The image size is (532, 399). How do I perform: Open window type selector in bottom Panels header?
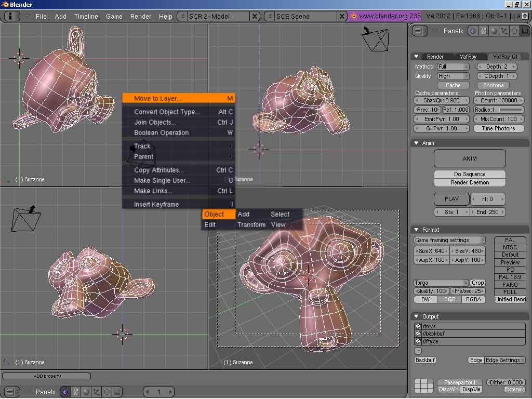coord(11,392)
